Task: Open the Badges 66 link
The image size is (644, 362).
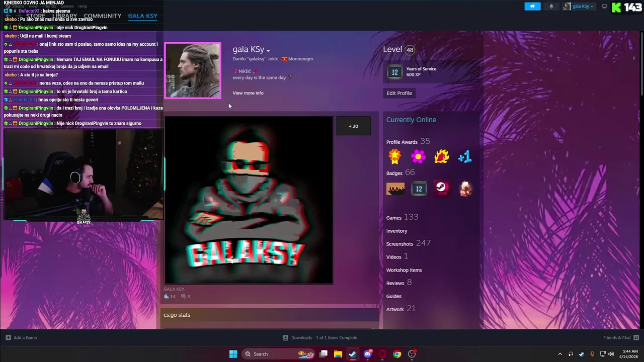Action: tap(400, 173)
